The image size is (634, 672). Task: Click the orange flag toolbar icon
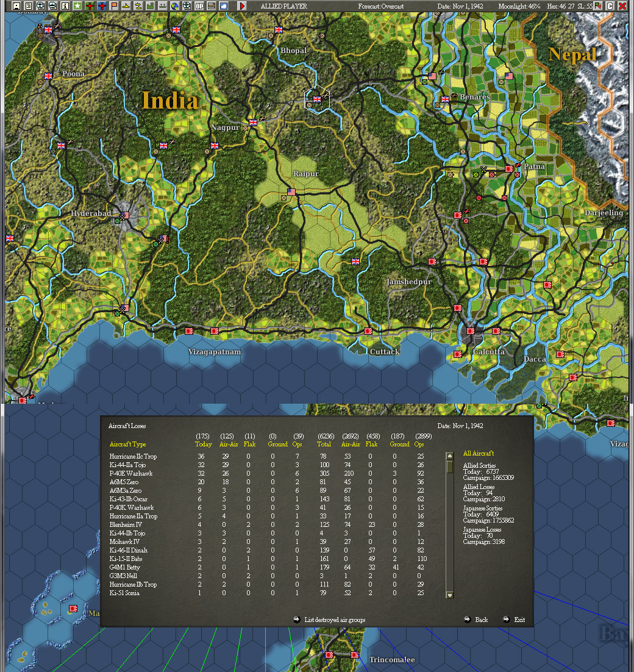pyautogui.click(x=114, y=6)
